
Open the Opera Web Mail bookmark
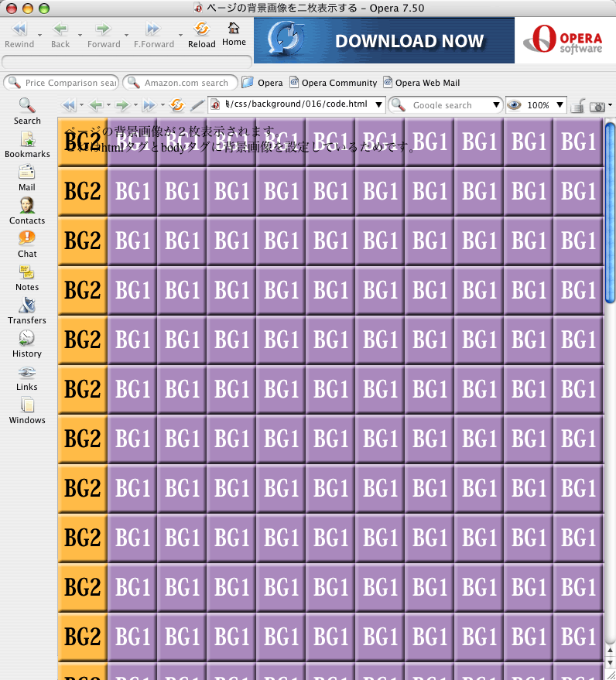pyautogui.click(x=421, y=83)
